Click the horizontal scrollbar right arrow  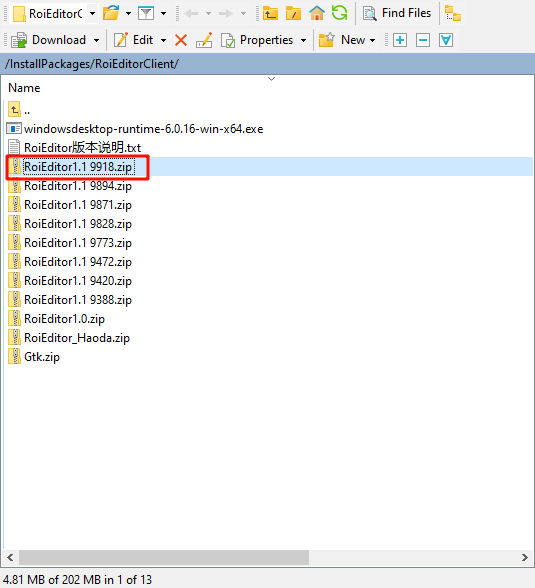(525, 558)
